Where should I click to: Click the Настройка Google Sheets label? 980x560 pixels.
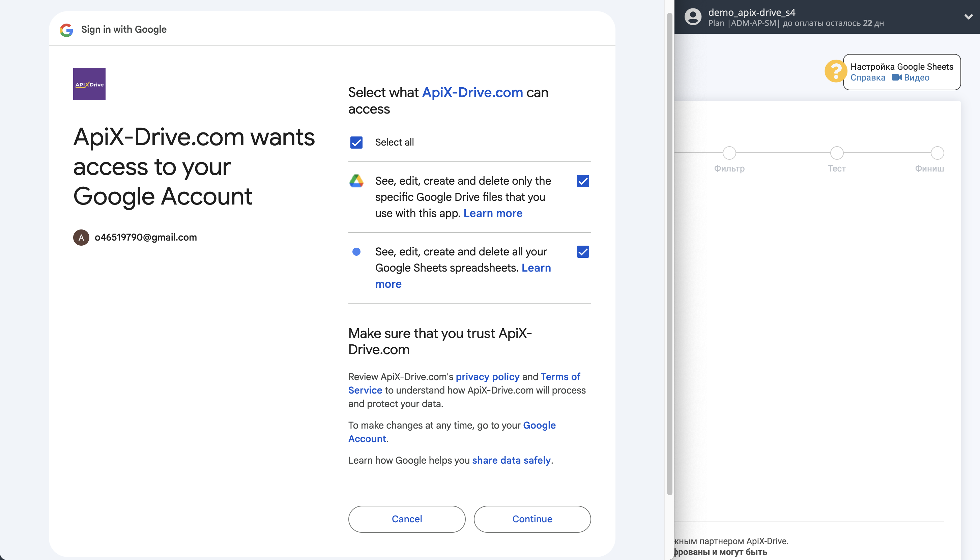point(901,66)
